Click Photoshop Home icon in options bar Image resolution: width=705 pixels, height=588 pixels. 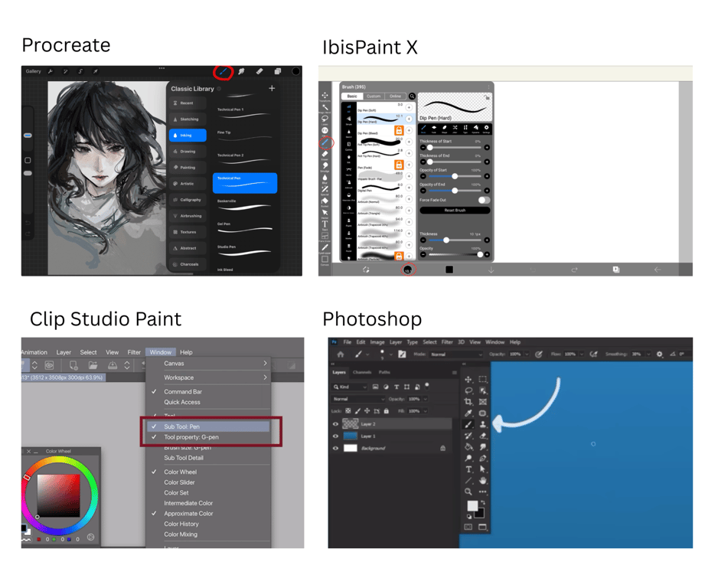[341, 354]
